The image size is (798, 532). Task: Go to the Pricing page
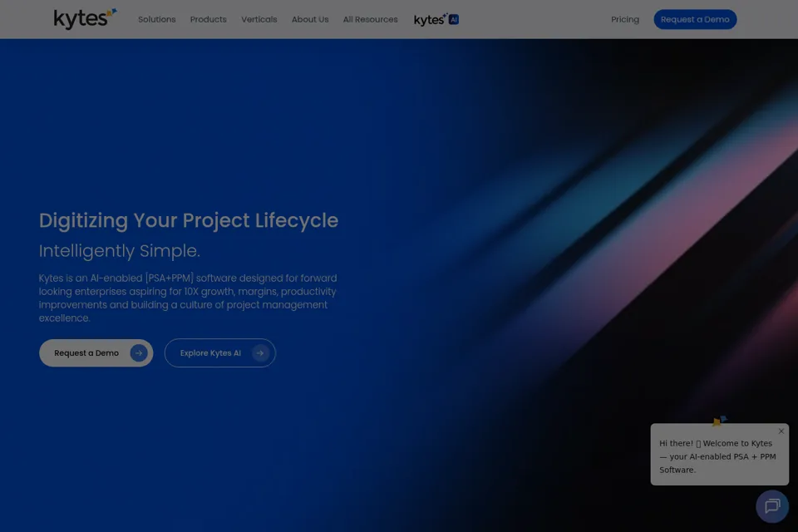[625, 19]
